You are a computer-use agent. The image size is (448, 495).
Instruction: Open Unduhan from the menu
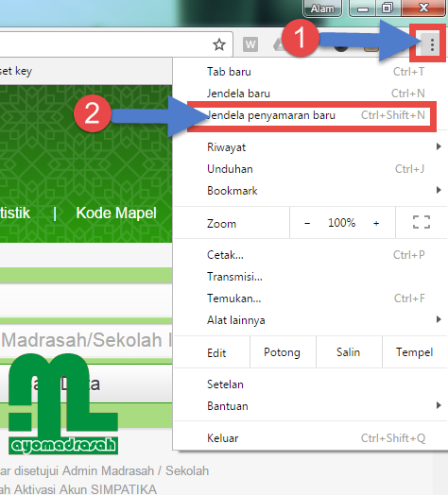[310, 169]
